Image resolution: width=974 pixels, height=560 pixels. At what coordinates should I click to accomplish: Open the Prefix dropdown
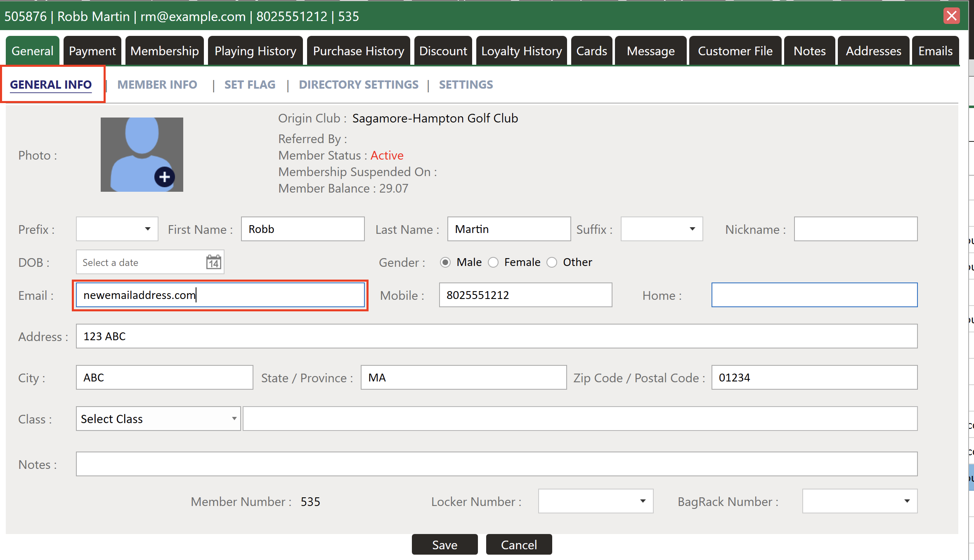coord(117,229)
